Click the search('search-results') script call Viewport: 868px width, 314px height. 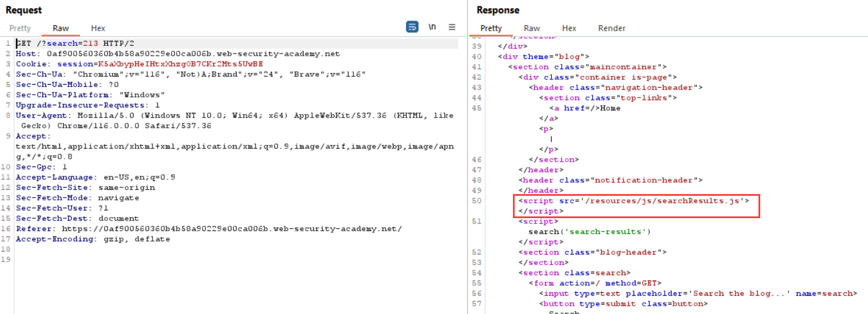[x=589, y=232]
